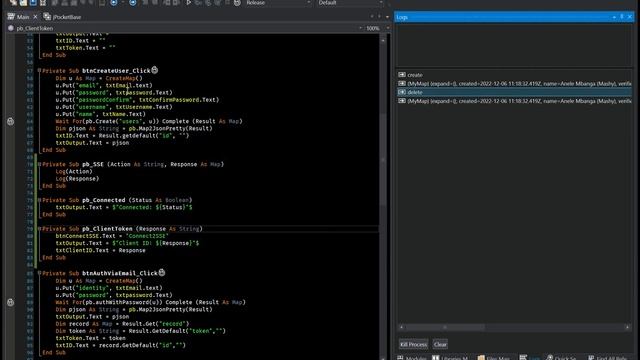Click icon beside first MyMap log entry
Screen dimensions: 640x360
pos(402,84)
